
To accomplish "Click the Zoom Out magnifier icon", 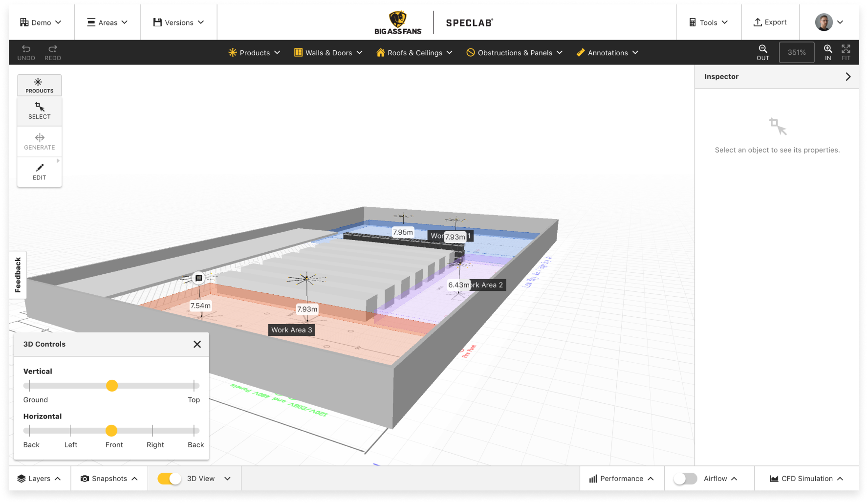I will point(762,49).
